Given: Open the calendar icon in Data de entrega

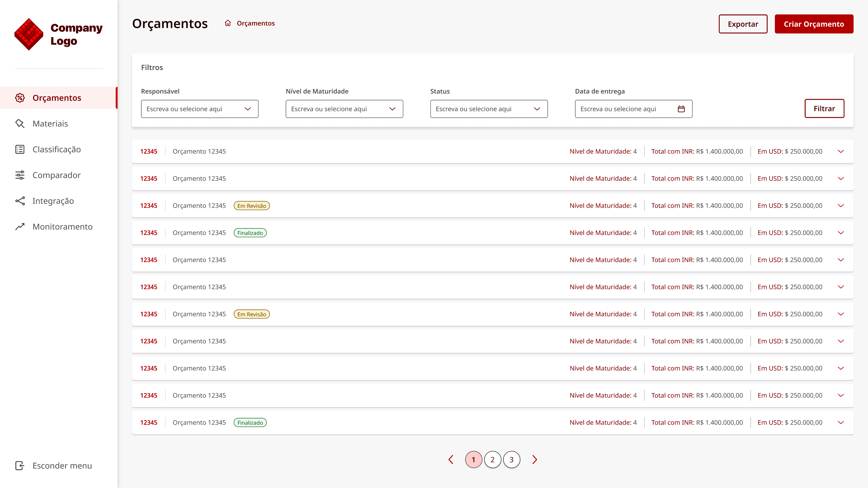Looking at the screenshot, I should pyautogui.click(x=681, y=109).
